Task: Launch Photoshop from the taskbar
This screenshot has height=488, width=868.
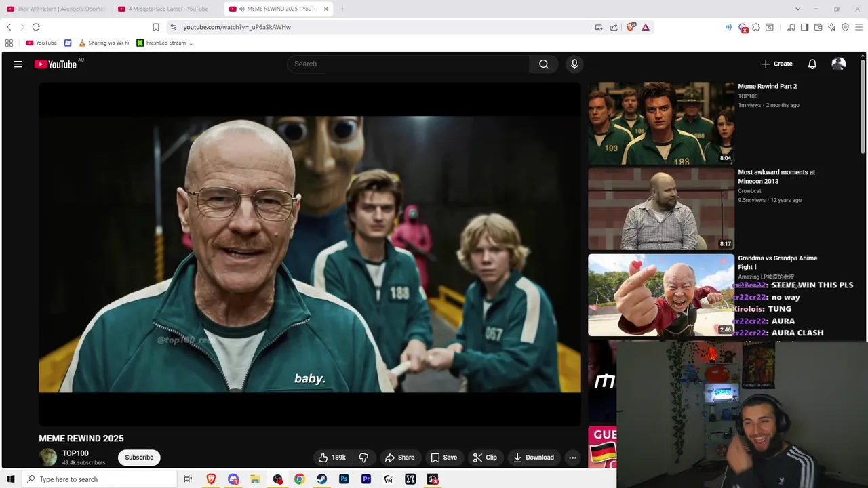Action: pyautogui.click(x=344, y=479)
